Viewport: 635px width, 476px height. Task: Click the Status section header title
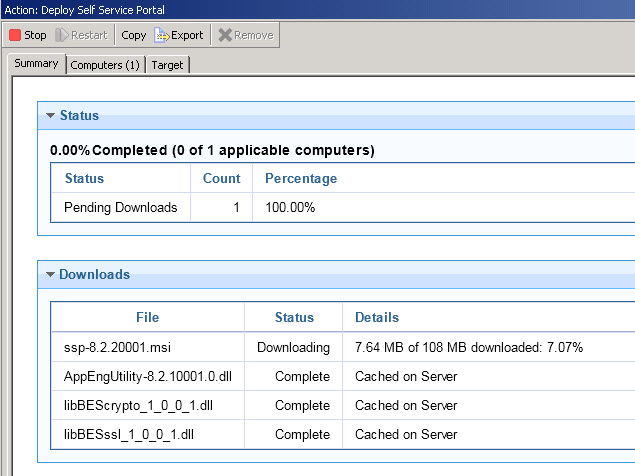[79, 116]
